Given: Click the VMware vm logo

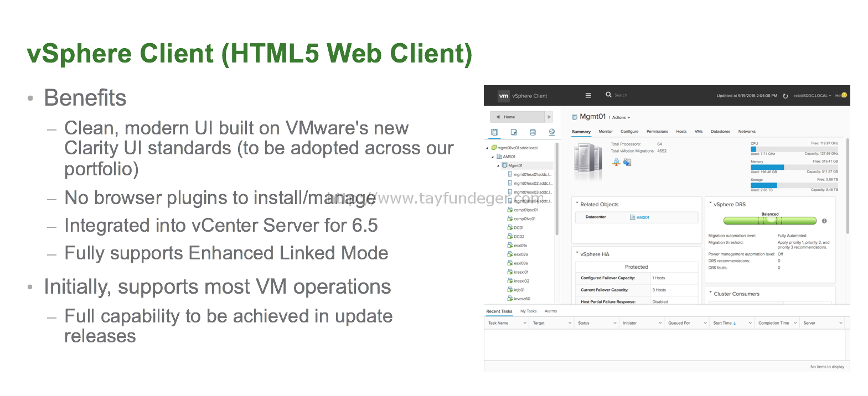Looking at the screenshot, I should (503, 96).
